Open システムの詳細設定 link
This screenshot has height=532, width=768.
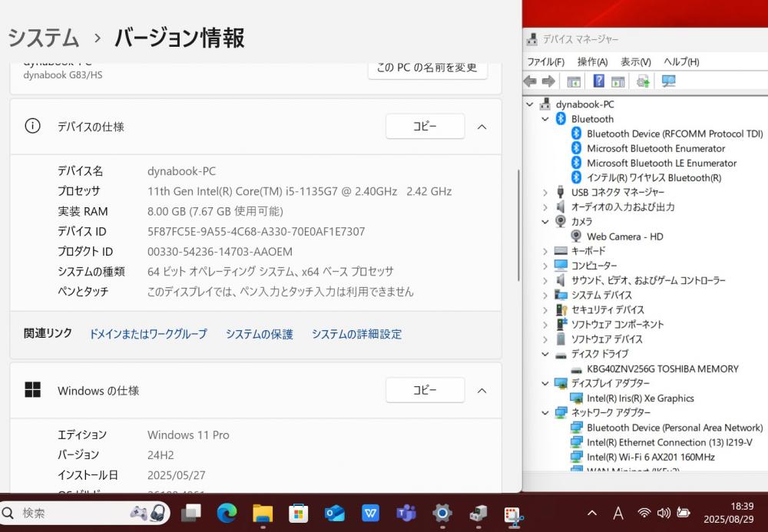pos(356,334)
